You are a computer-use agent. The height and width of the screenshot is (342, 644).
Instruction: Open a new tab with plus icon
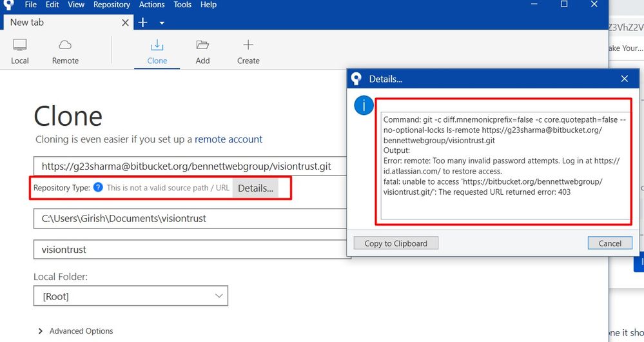tap(142, 22)
